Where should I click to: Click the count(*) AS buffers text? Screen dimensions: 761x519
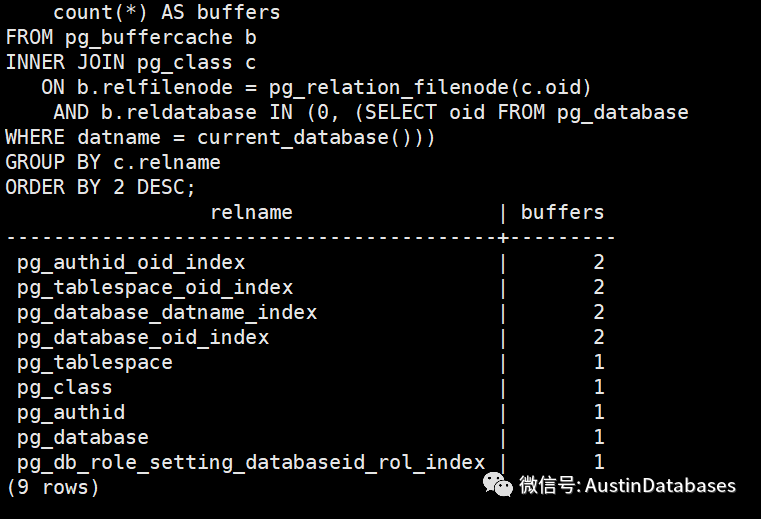[x=167, y=13]
